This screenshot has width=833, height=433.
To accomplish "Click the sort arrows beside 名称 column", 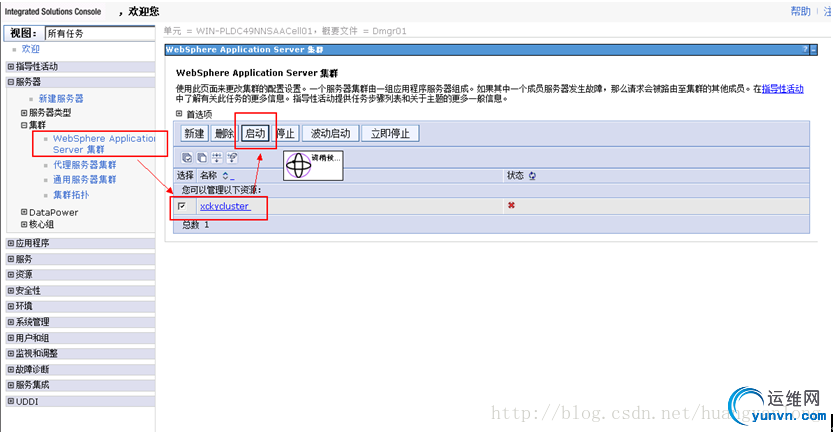I will coord(225,176).
